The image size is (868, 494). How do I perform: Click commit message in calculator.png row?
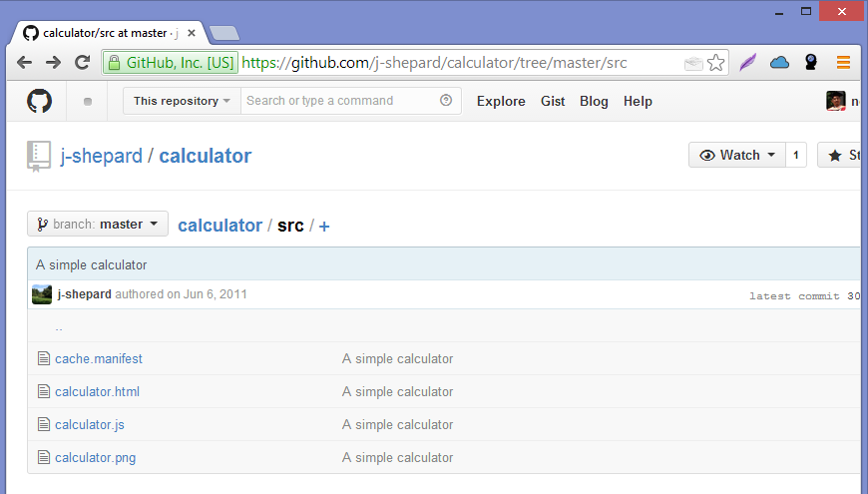tap(397, 458)
